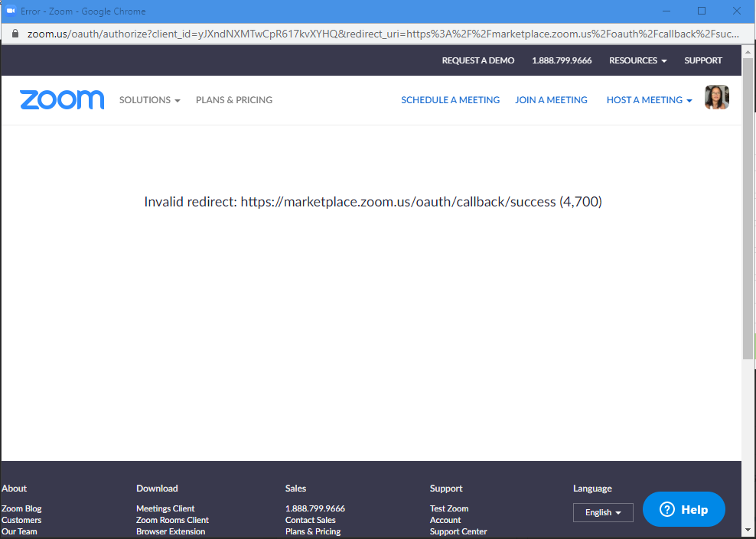Click the Download footer heading
Screen dimensions: 756x539
157,488
